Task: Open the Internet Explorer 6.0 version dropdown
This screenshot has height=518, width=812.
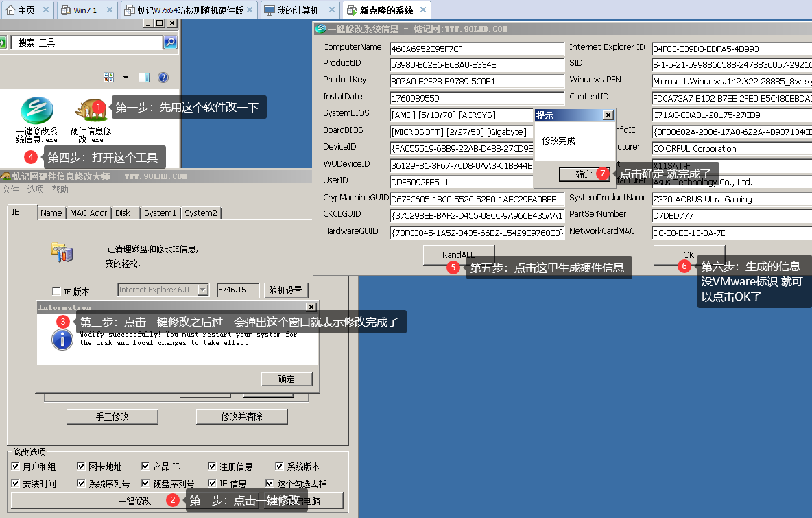Action: pyautogui.click(x=203, y=290)
